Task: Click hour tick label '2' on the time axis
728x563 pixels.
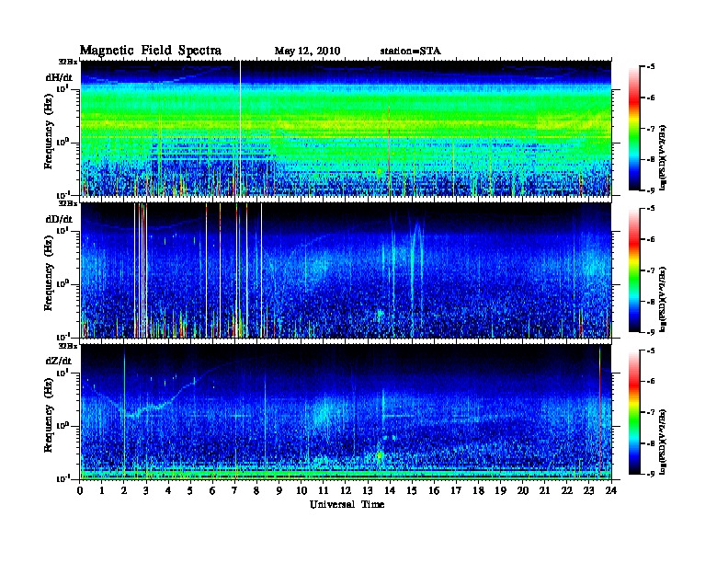Action: pyautogui.click(x=124, y=490)
